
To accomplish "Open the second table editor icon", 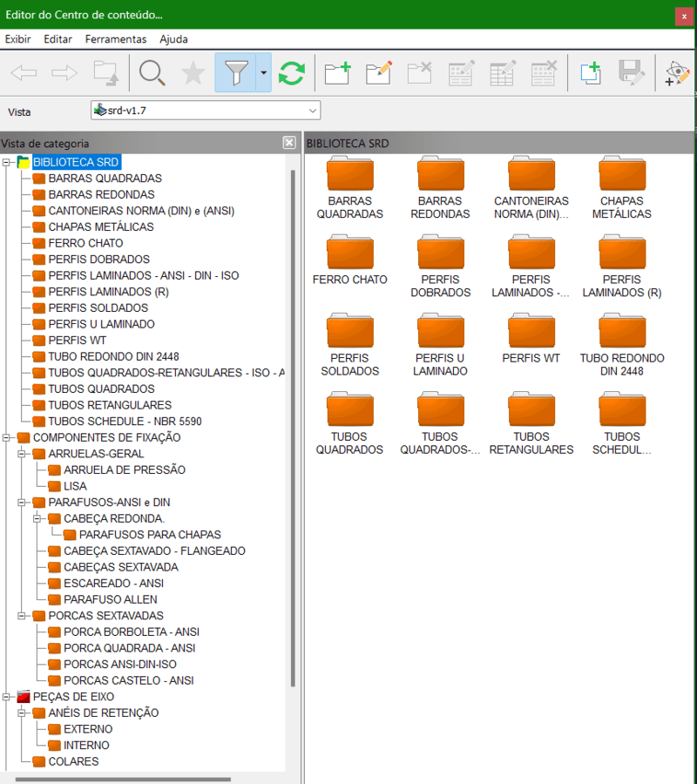I will coord(502,73).
